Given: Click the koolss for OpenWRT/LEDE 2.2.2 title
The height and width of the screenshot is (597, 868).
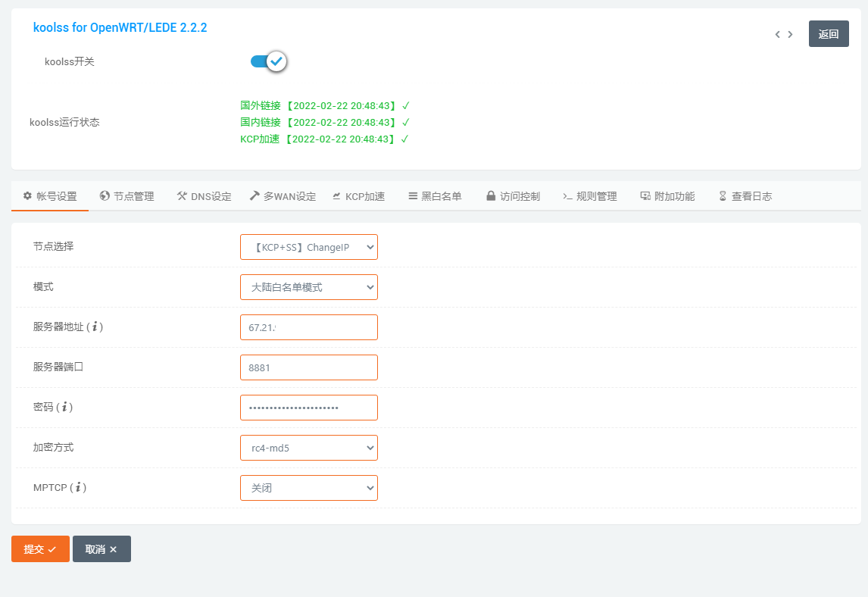Looking at the screenshot, I should (x=120, y=28).
